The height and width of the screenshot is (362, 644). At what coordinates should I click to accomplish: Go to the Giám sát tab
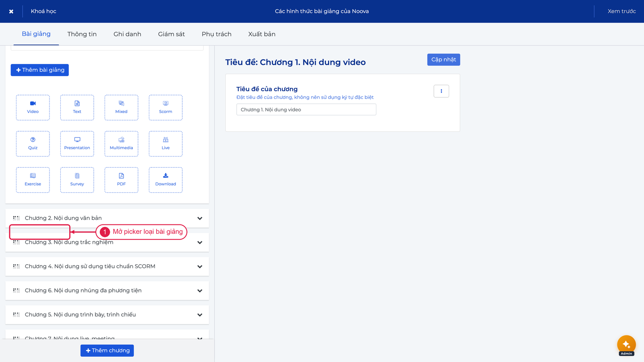click(x=171, y=34)
